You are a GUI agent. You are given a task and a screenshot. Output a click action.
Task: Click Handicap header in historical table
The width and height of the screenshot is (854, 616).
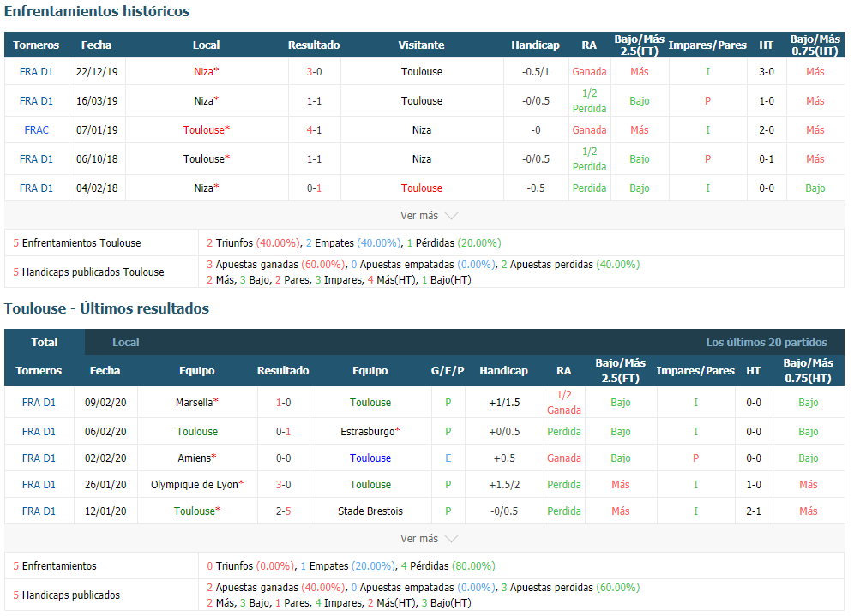coord(535,45)
